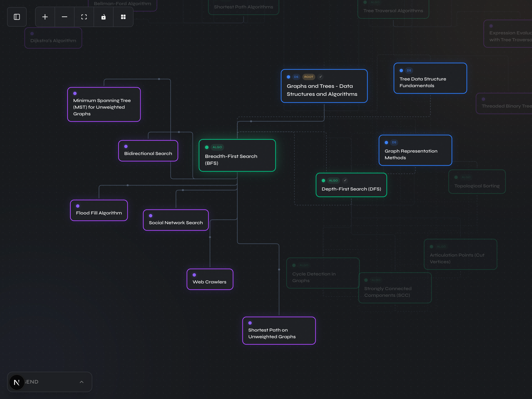
Task: Click the fit view icon
Action: point(84,17)
